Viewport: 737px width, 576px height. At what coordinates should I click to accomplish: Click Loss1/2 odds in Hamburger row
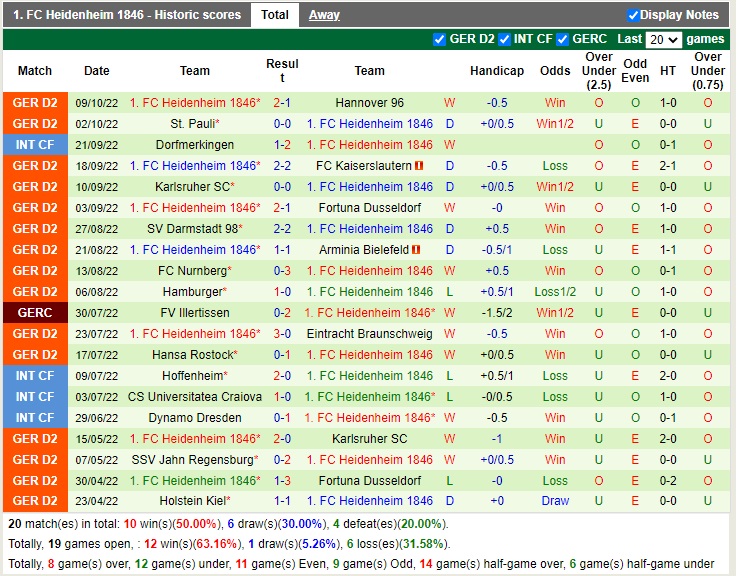(x=555, y=292)
